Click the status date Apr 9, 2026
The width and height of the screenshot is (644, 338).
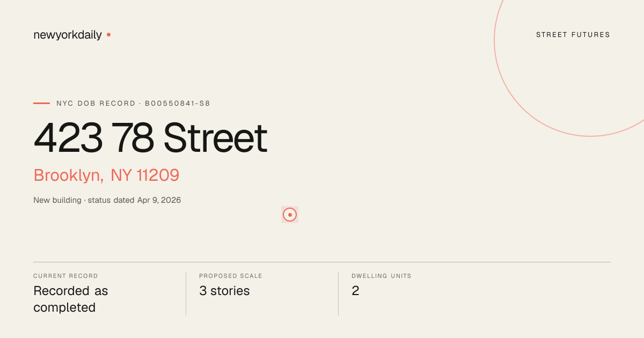click(159, 200)
